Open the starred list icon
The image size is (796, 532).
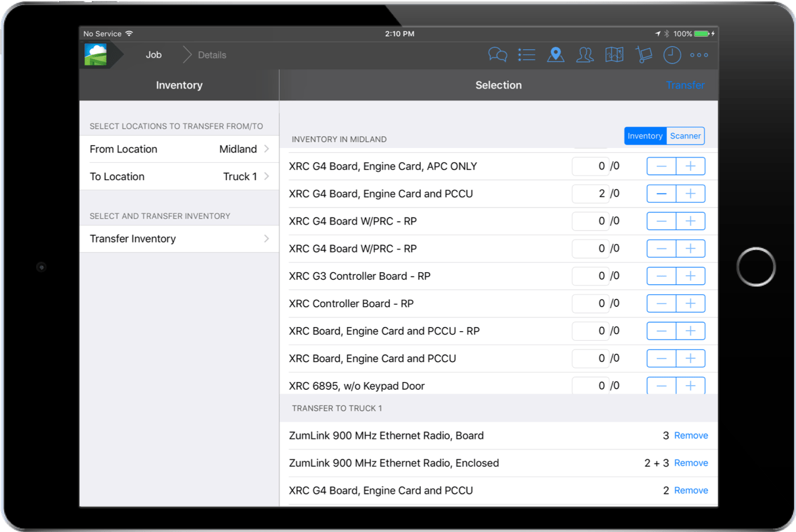[526, 55]
